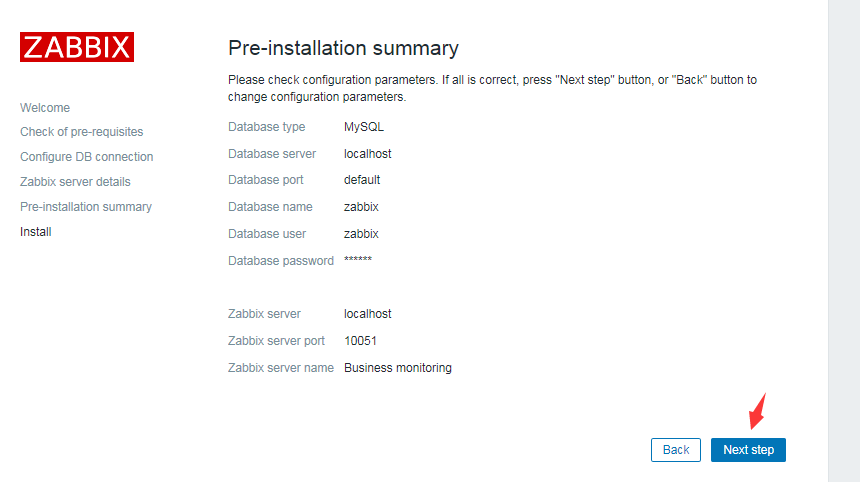The height and width of the screenshot is (482, 860).
Task: Click the Database port default value
Action: [x=362, y=180]
